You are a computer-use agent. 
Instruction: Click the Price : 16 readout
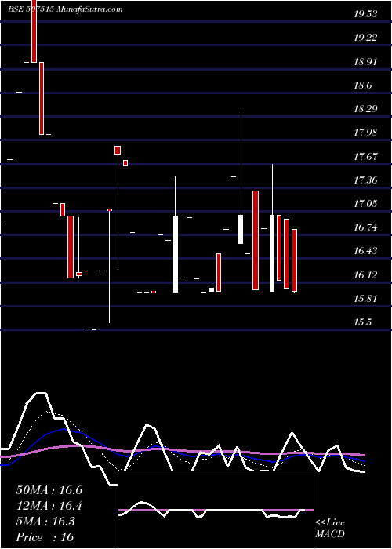(45, 537)
